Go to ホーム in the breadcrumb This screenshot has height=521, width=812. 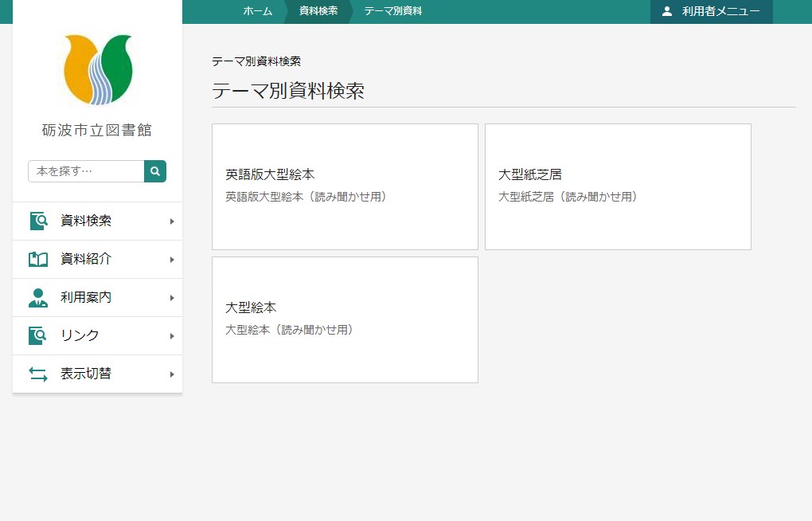click(257, 11)
